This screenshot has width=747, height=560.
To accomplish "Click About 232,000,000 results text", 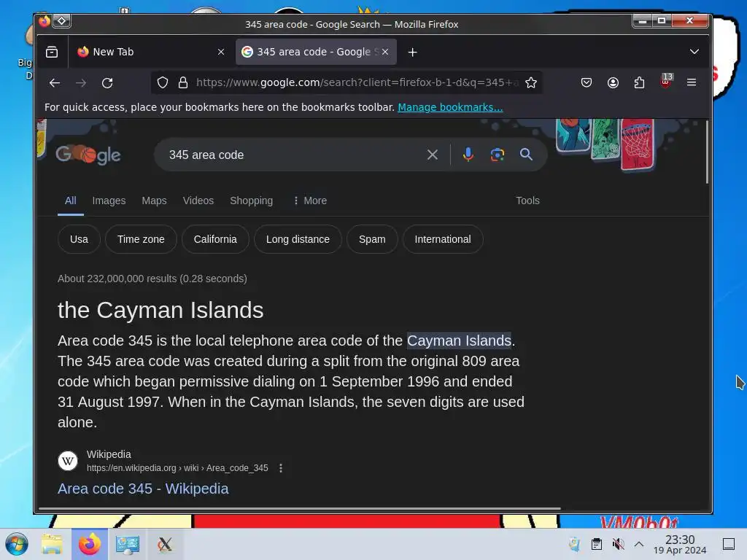I will coord(152,279).
